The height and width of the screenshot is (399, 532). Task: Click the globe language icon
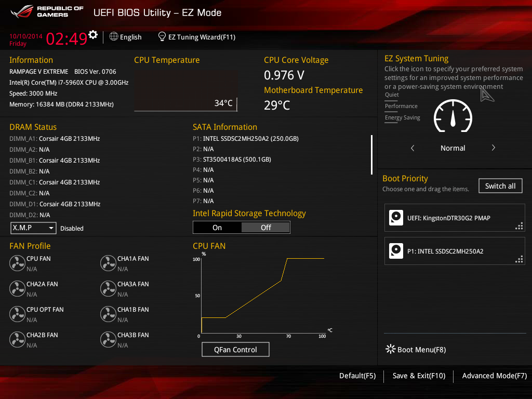(114, 36)
